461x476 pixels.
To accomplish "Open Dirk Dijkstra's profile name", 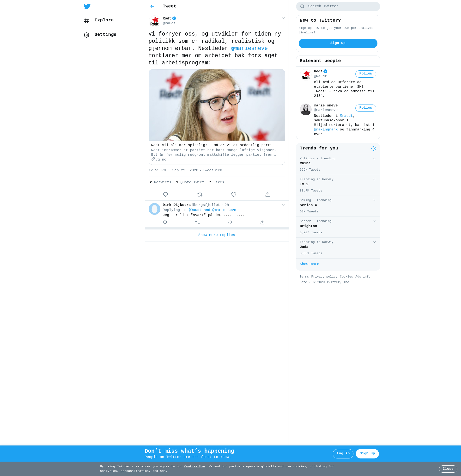I will (x=177, y=205).
